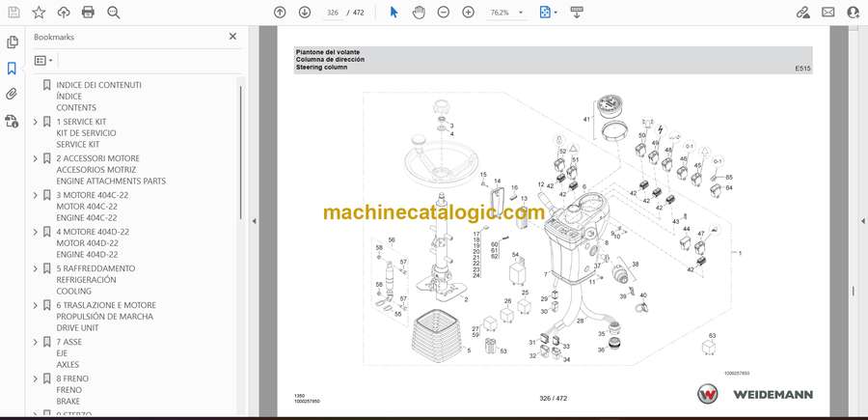The image size is (868, 420).
Task: Send the file by email
Action: click(828, 13)
